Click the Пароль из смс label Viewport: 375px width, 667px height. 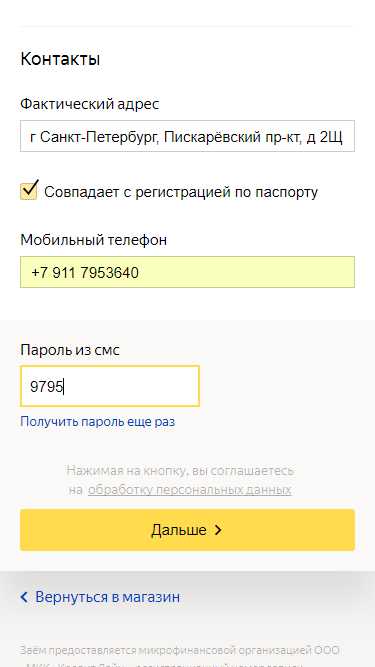70,351
